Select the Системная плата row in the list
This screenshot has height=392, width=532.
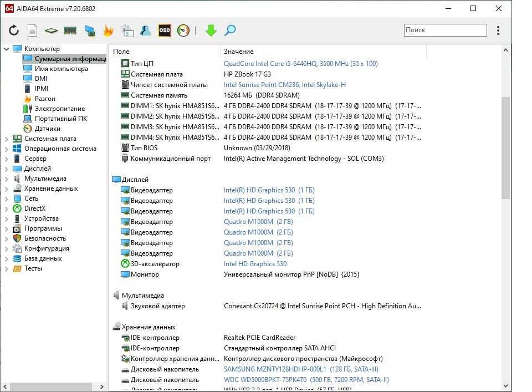267,74
